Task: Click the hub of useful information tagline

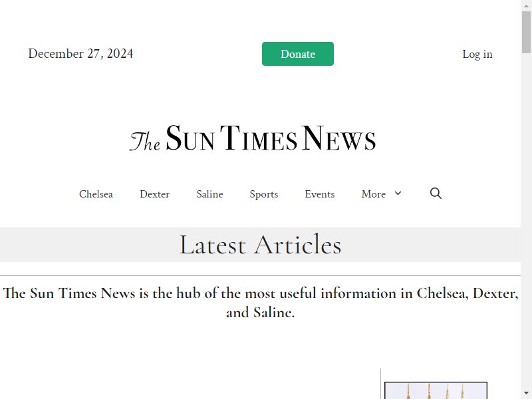Action: point(260,303)
